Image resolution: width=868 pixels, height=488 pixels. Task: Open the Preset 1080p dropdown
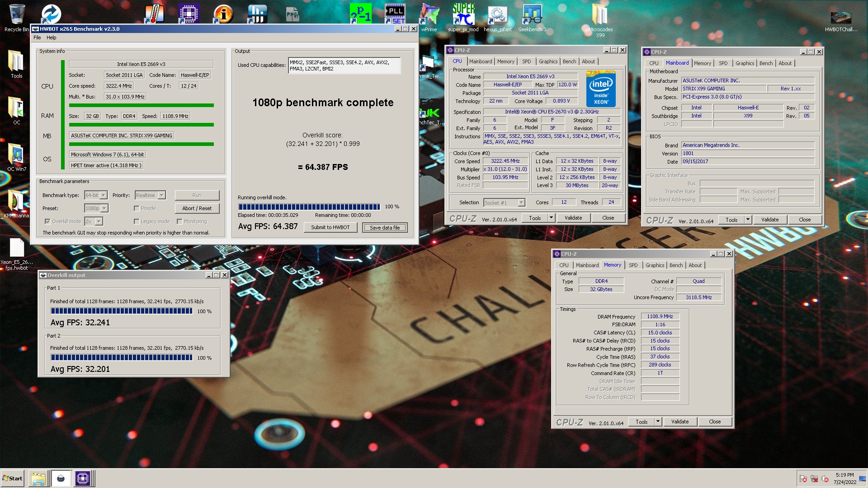[104, 208]
